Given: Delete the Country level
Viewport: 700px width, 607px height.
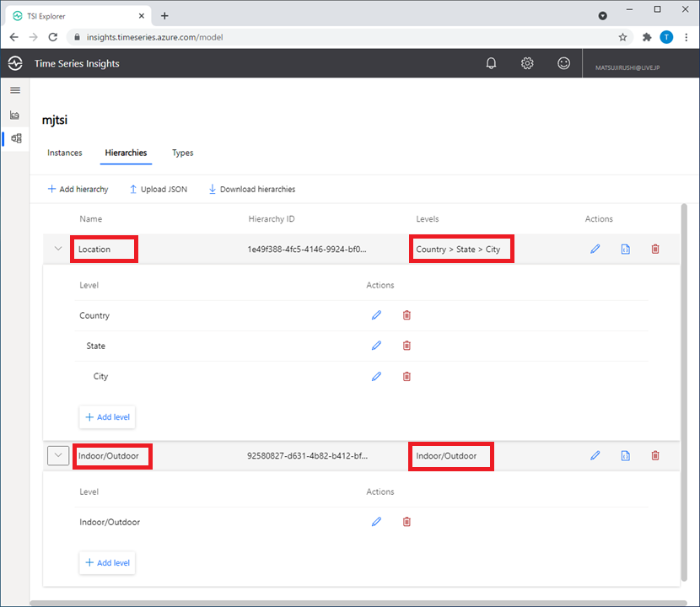Looking at the screenshot, I should pyautogui.click(x=407, y=315).
